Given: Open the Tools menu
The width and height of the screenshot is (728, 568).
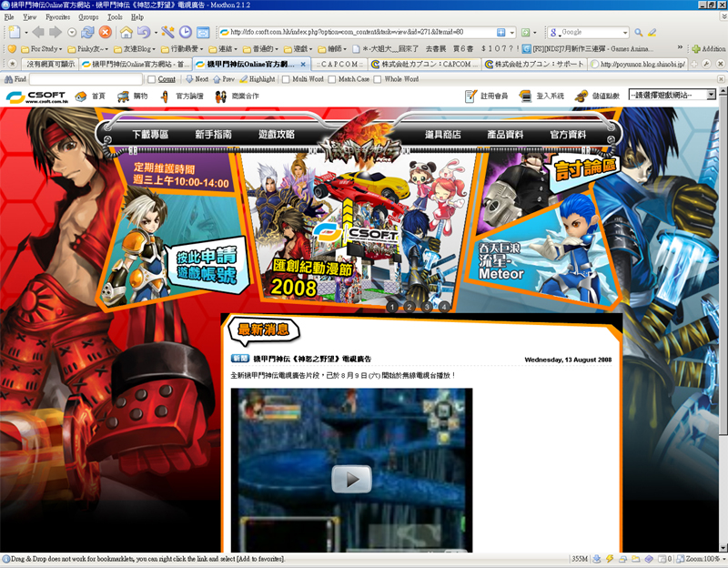Looking at the screenshot, I should [115, 17].
